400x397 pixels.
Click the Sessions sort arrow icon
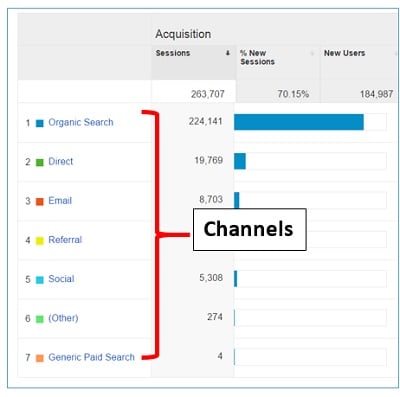pyautogui.click(x=228, y=53)
